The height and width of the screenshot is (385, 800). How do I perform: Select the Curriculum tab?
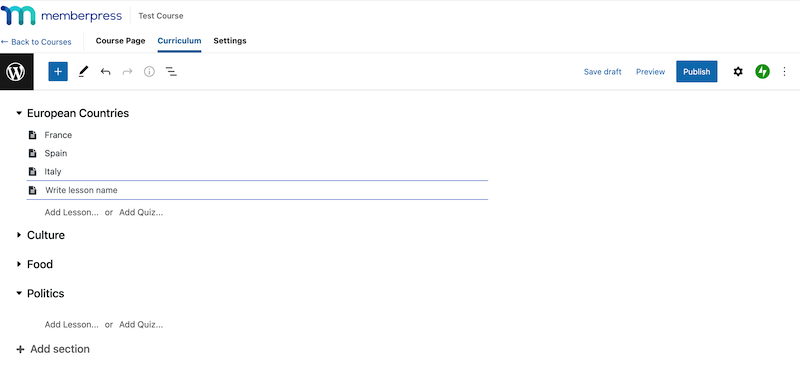179,41
